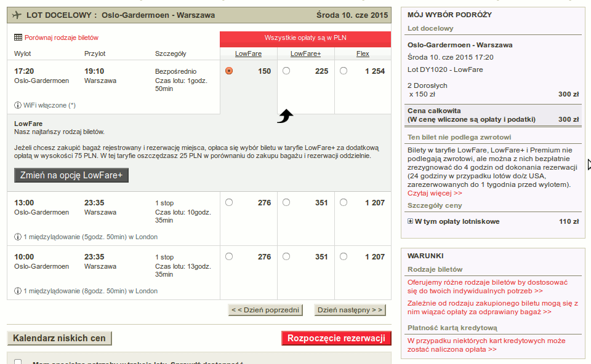
Task: Click info icon for 8godz. 50min London layover
Action: click(x=18, y=291)
